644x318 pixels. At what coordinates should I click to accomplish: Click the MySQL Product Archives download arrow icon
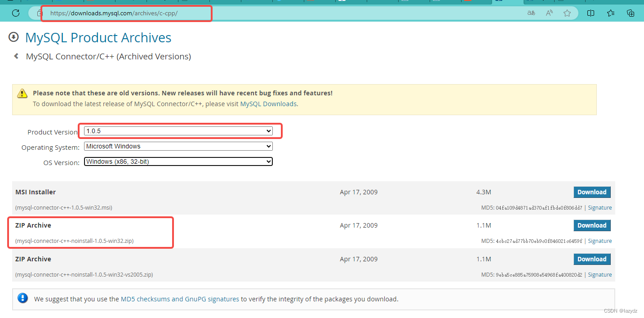coord(13,37)
